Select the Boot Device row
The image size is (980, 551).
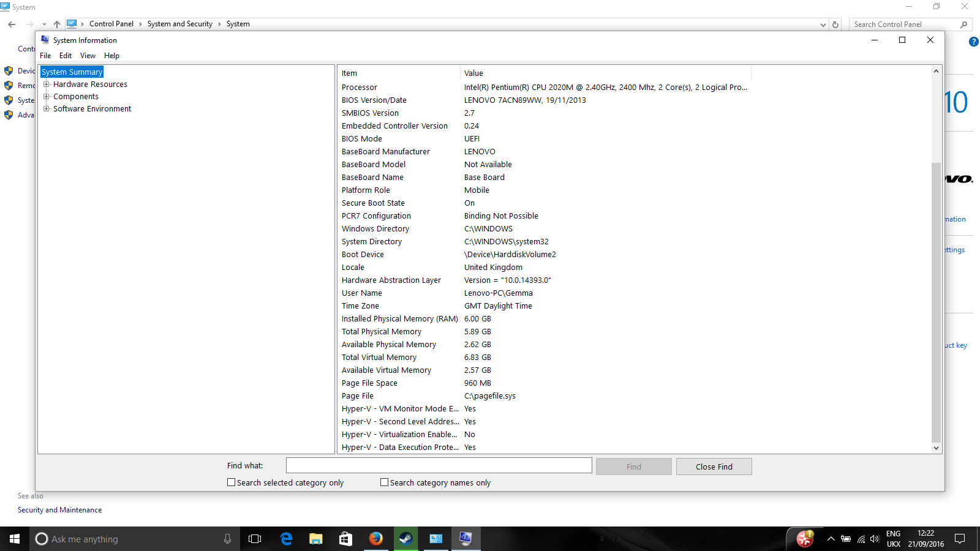(x=545, y=255)
